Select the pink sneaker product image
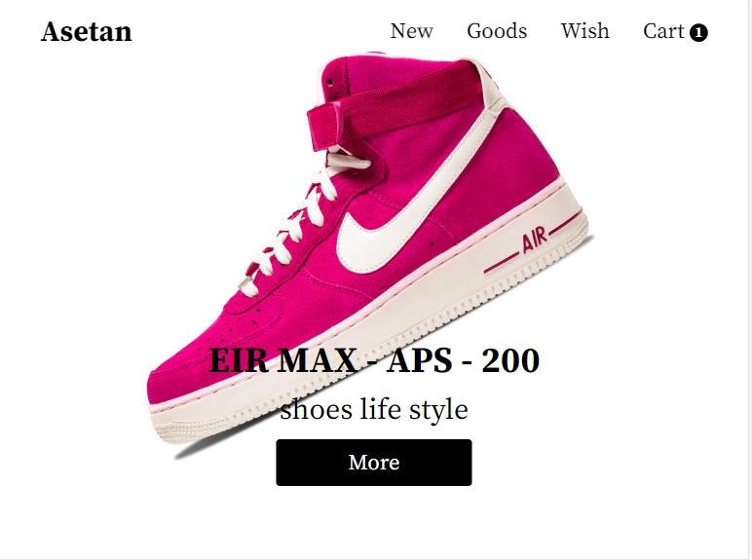 coord(369,254)
